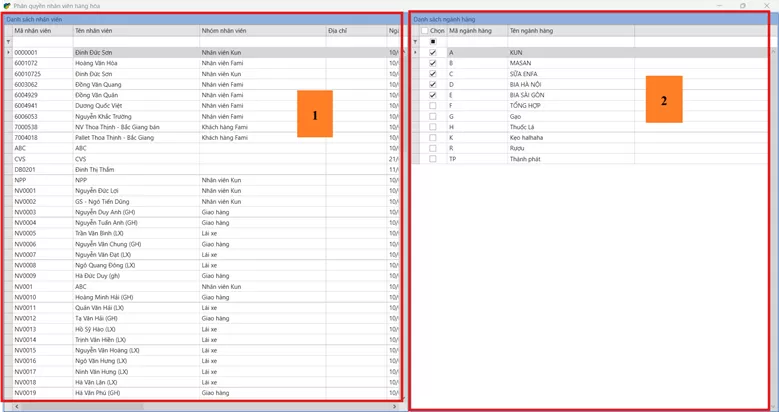This screenshot has height=412, width=779.
Task: Select employee Hà Văn Phú (GH)
Action: tap(98, 393)
